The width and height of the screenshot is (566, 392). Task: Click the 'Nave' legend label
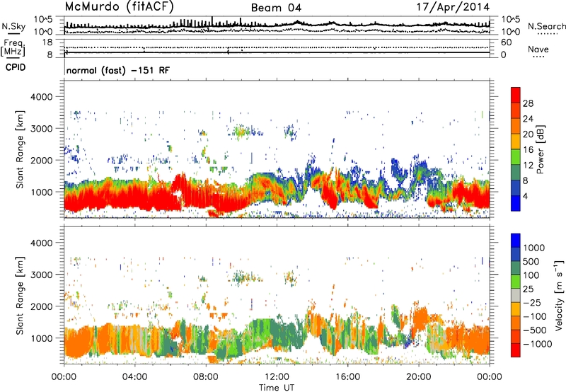click(538, 49)
